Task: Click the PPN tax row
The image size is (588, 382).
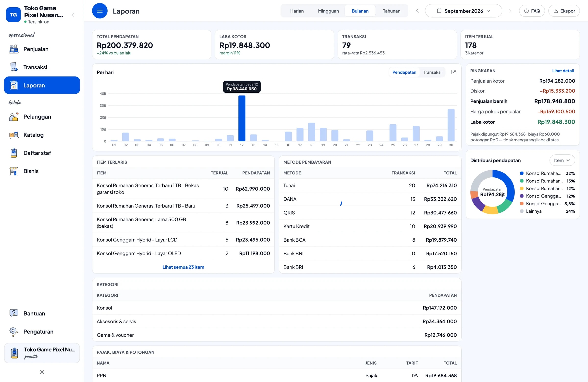Action: [277, 375]
